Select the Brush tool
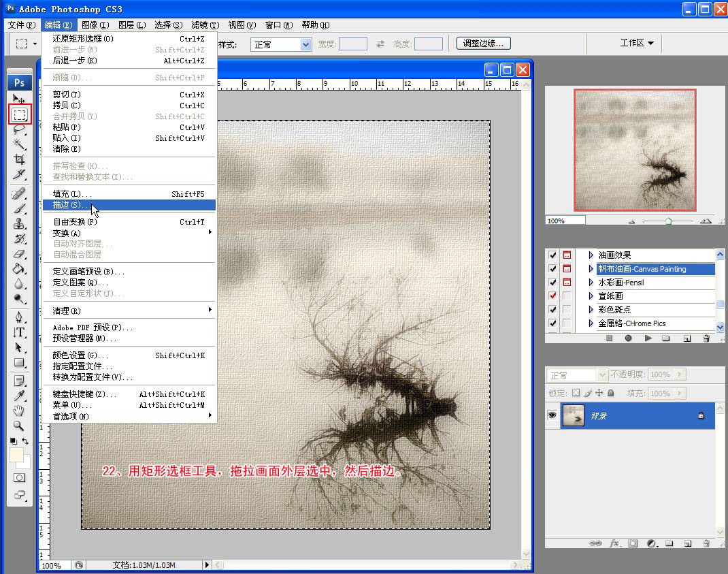This screenshot has height=574, width=728. tap(18, 208)
